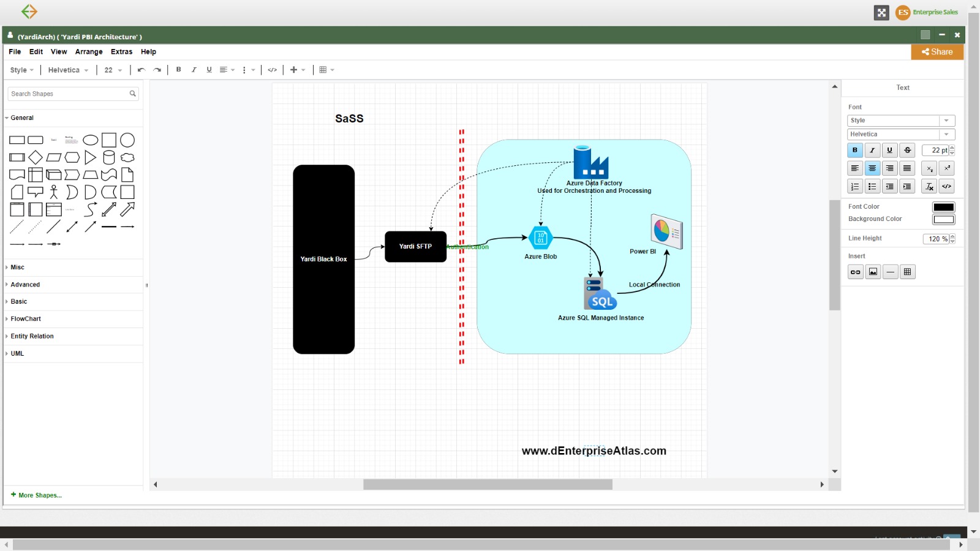Image resolution: width=980 pixels, height=551 pixels.
Task: Expand the FlowChart shapes category
Action: (x=73, y=319)
